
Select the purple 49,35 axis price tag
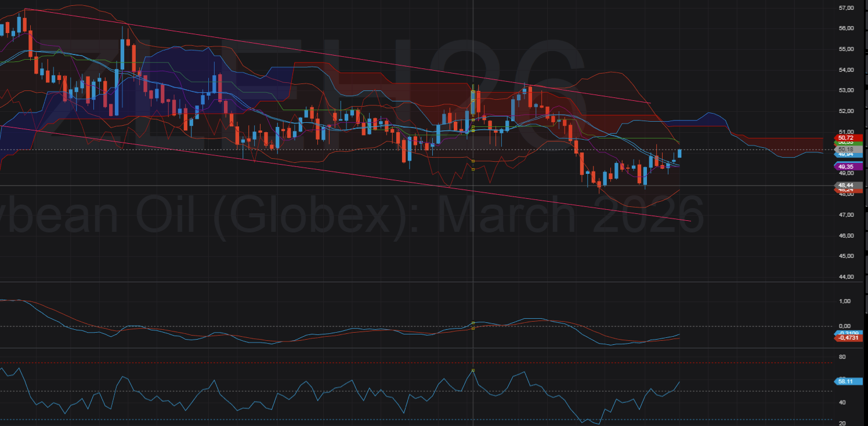point(849,166)
